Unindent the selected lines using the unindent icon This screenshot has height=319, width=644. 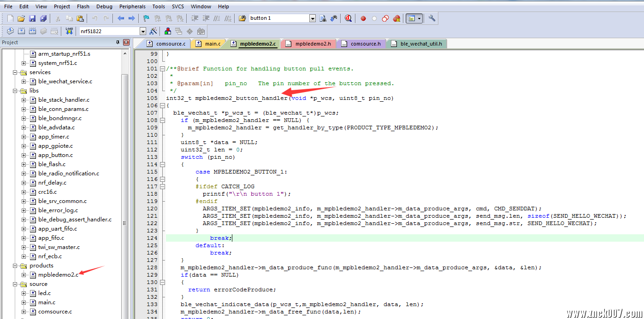206,18
